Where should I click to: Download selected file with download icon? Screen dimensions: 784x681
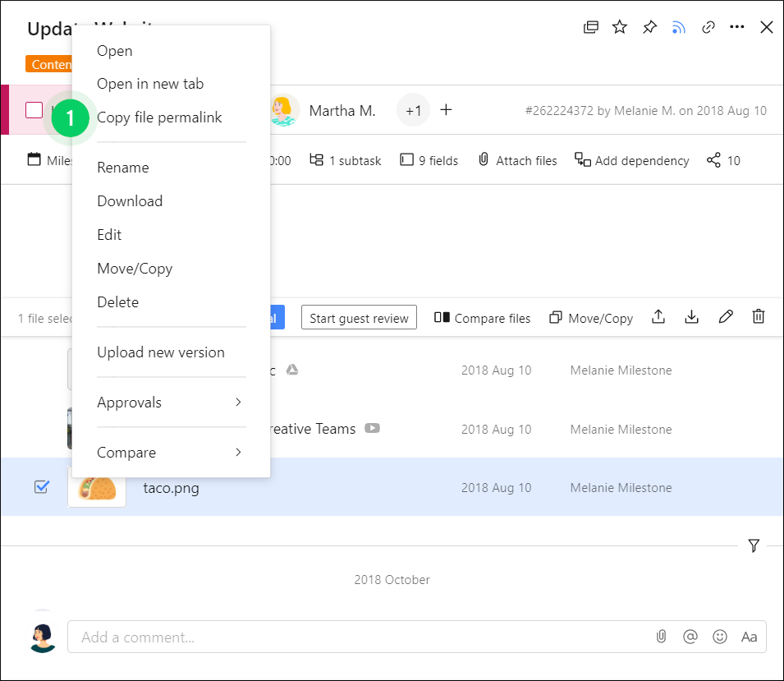point(691,316)
